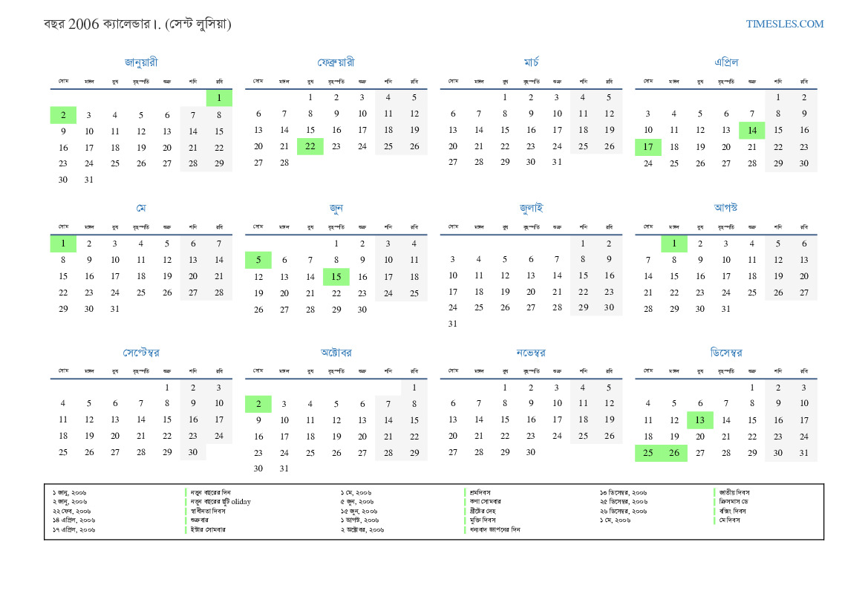Click highlighted May 1 cell

(x=63, y=244)
